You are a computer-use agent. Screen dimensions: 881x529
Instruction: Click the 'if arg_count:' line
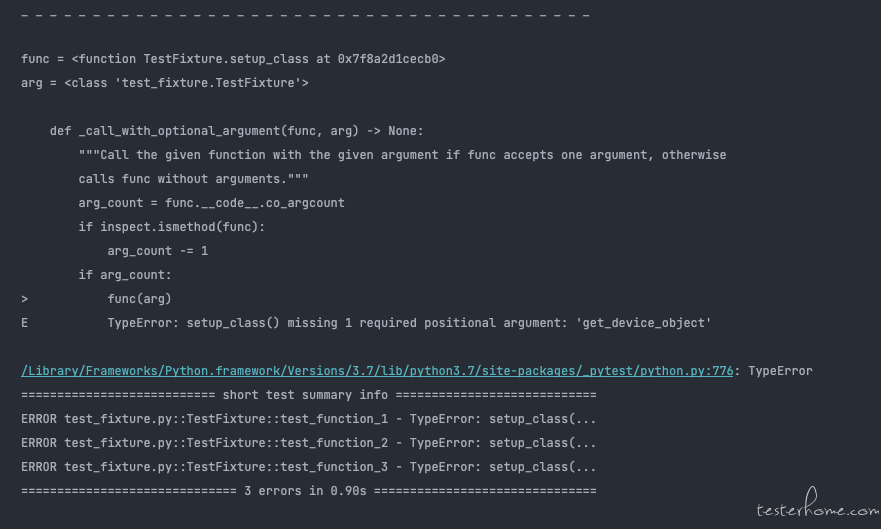coord(125,275)
